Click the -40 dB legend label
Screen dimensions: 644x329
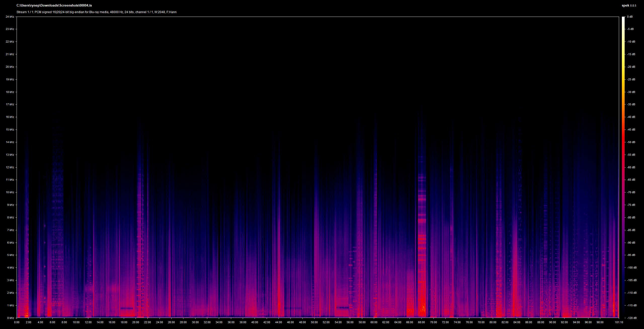coord(631,117)
